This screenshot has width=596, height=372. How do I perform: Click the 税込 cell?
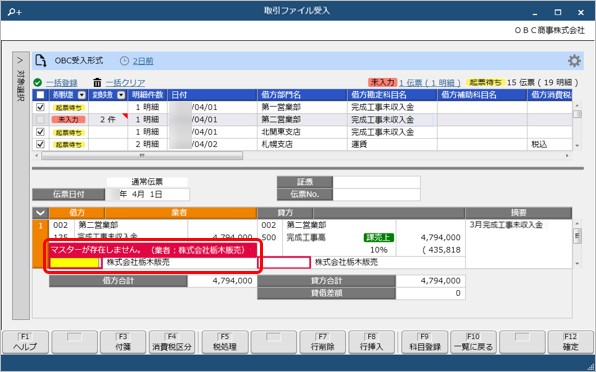coord(550,144)
